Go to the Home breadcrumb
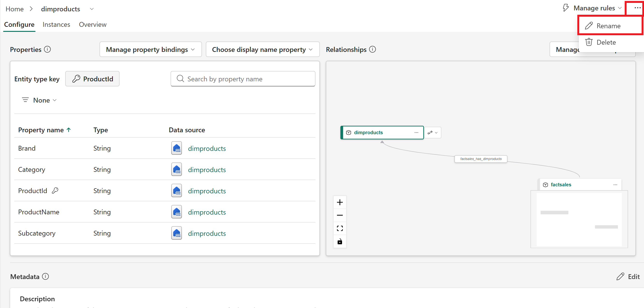 [14, 9]
